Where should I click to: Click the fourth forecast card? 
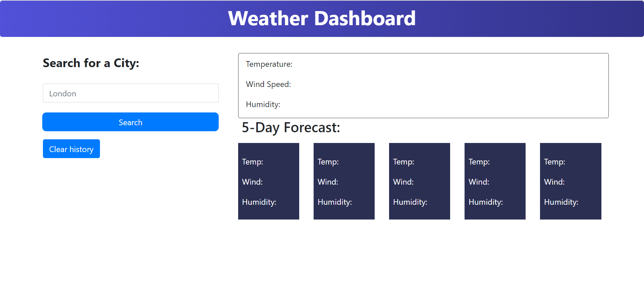click(495, 181)
